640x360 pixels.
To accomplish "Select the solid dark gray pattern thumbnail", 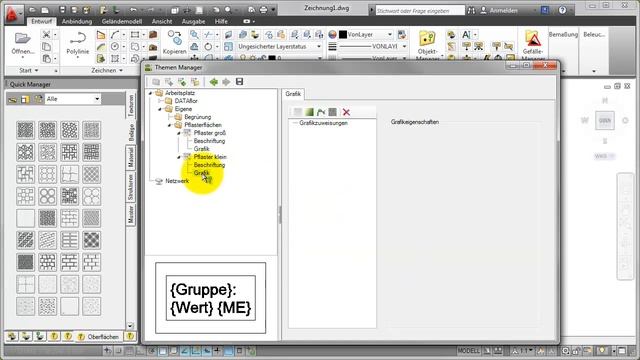I will click(x=25, y=262).
